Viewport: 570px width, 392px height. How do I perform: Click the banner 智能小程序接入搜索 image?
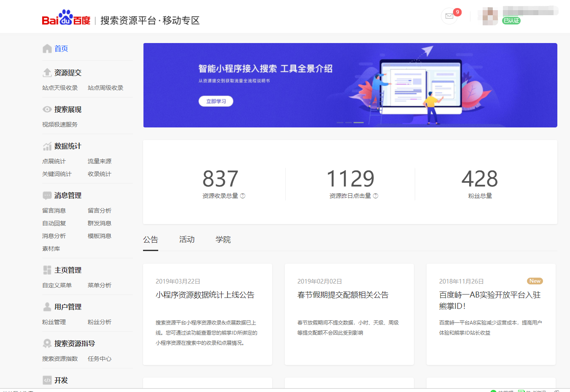pos(350,85)
